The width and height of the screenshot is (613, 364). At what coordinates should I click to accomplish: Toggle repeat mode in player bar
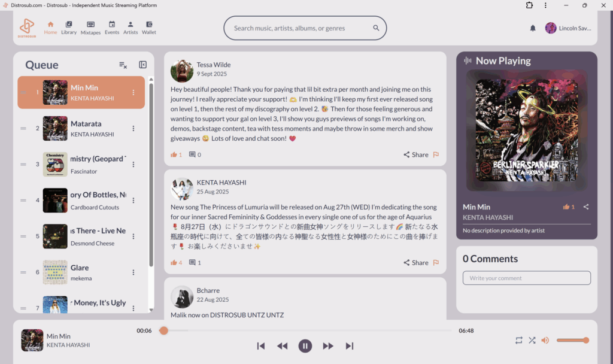[519, 340]
